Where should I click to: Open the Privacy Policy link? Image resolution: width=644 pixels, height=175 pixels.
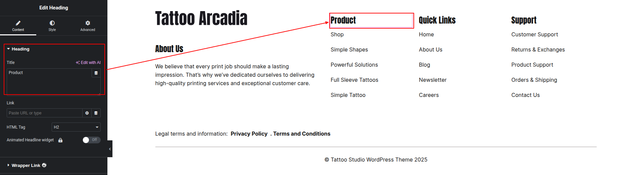point(249,134)
